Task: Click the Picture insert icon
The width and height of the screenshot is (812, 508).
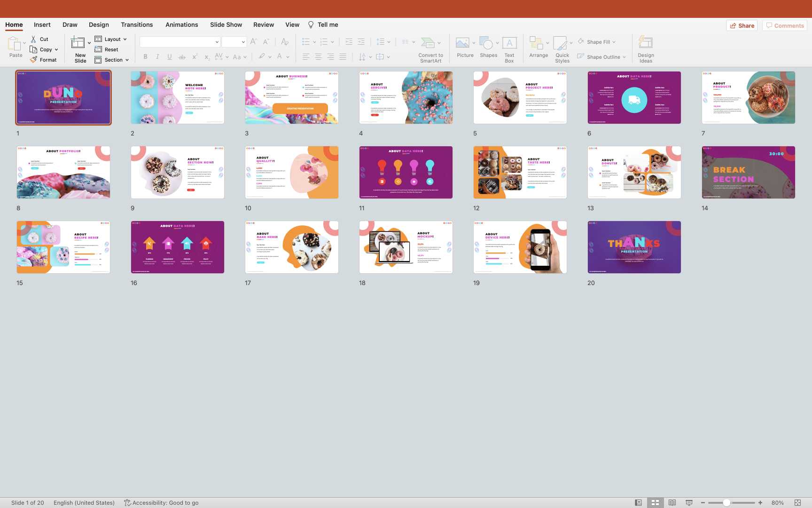Action: tap(462, 43)
